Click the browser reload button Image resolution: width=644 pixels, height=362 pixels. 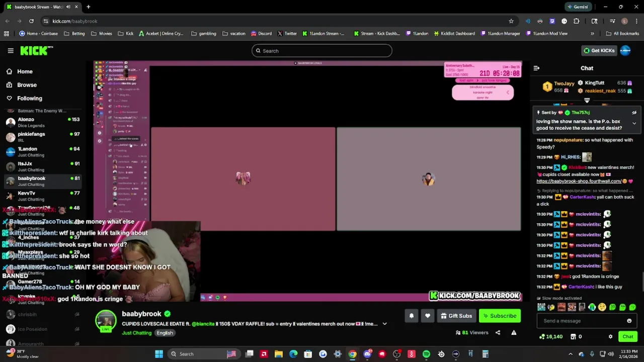click(31, 21)
